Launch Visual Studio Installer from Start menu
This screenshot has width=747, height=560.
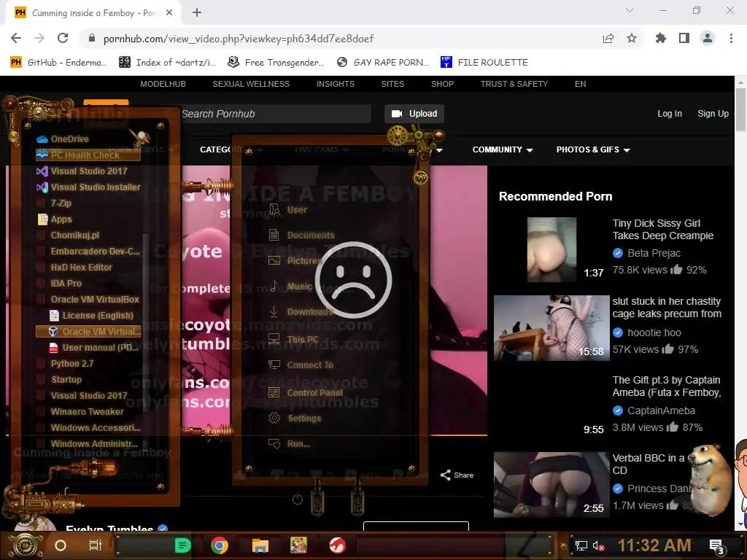click(x=88, y=187)
